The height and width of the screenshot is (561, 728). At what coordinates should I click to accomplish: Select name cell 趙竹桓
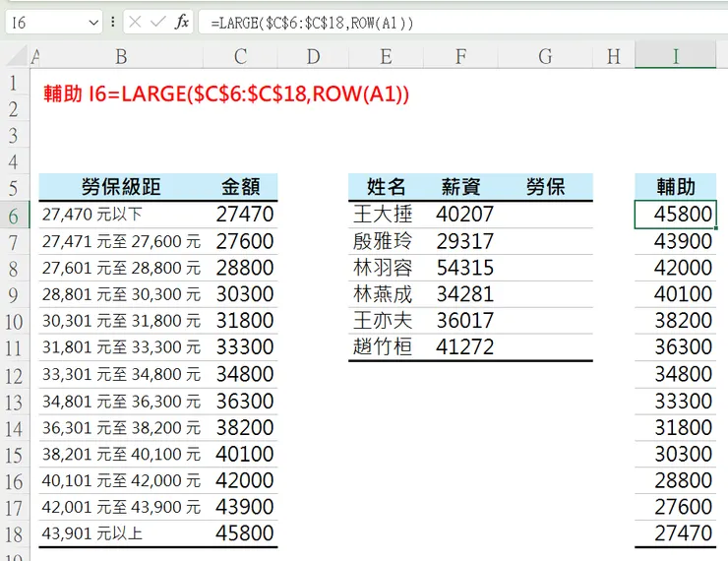click(x=386, y=347)
